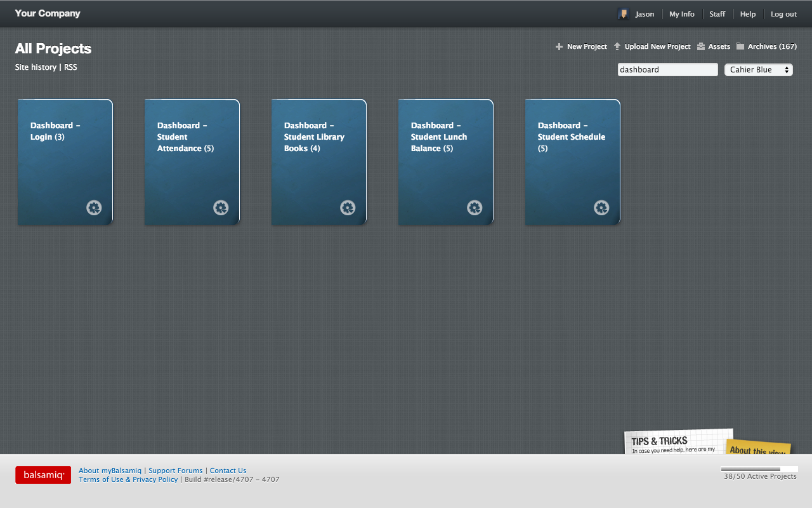Click inside the dashboard search field
This screenshot has height=508, width=812.
[x=667, y=69]
